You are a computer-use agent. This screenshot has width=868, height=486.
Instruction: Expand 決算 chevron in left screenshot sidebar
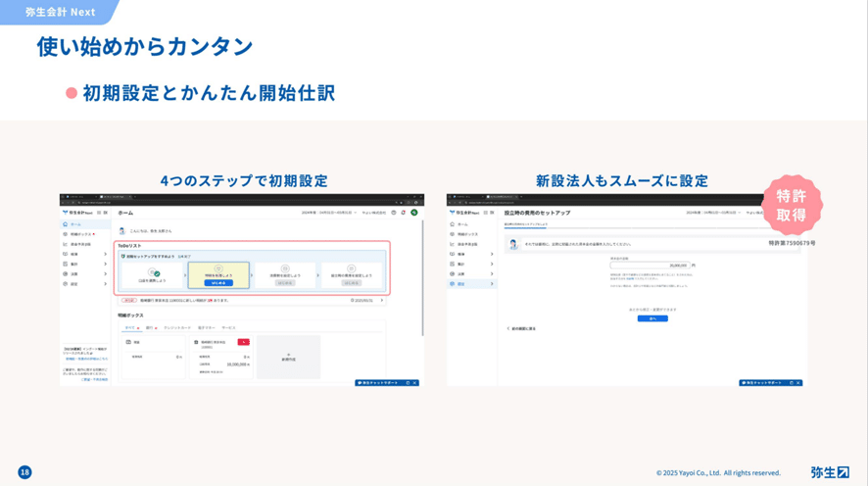(x=105, y=274)
